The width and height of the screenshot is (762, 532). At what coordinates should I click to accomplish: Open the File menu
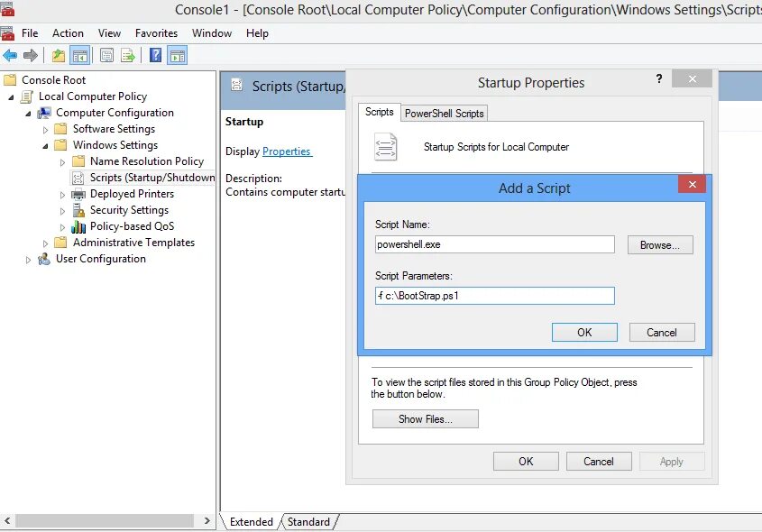coord(30,33)
